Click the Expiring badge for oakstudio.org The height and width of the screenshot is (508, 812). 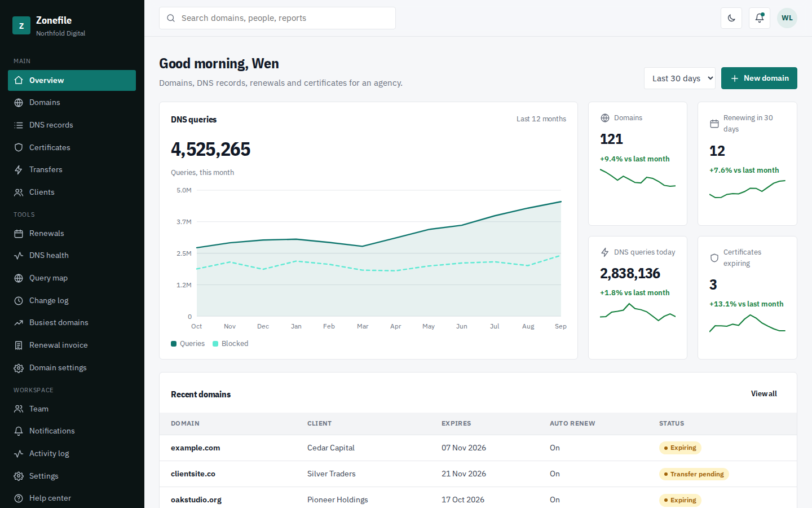[680, 500]
